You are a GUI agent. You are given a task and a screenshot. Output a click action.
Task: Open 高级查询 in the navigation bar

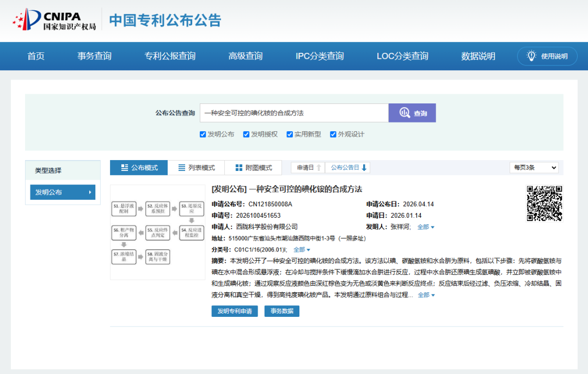pos(245,56)
